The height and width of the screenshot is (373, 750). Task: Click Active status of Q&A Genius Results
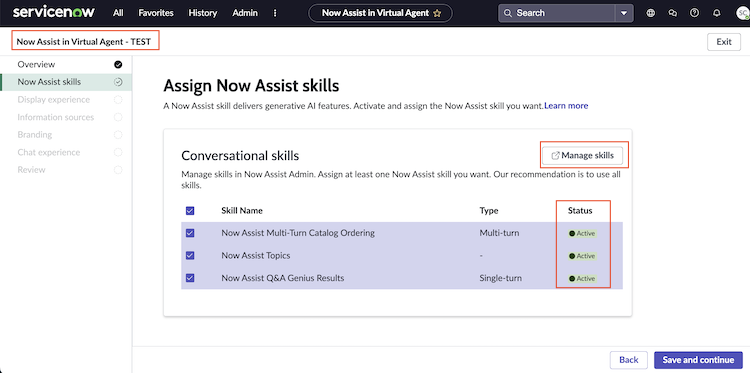point(582,278)
